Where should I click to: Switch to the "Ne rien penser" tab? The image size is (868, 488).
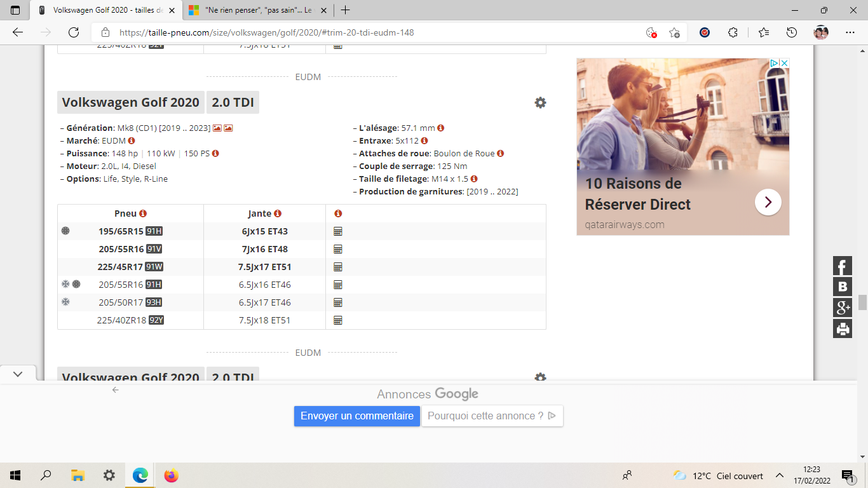(x=259, y=11)
